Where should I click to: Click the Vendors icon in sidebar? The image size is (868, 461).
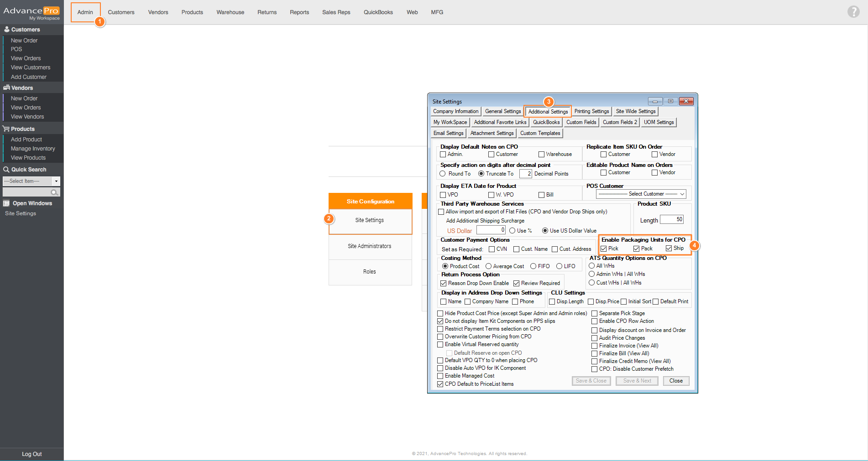[6, 88]
